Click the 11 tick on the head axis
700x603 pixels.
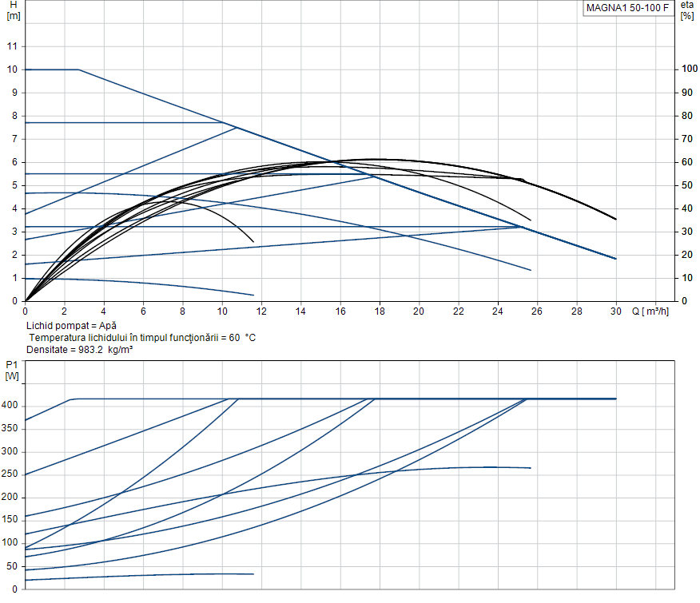point(12,46)
